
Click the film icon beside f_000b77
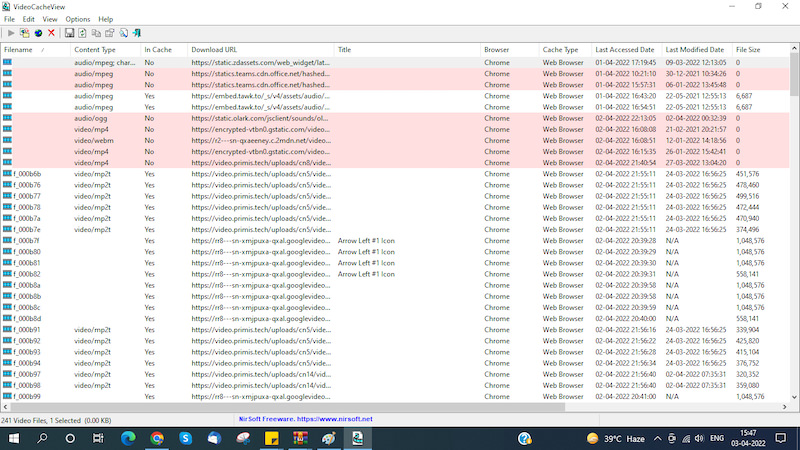[7, 196]
